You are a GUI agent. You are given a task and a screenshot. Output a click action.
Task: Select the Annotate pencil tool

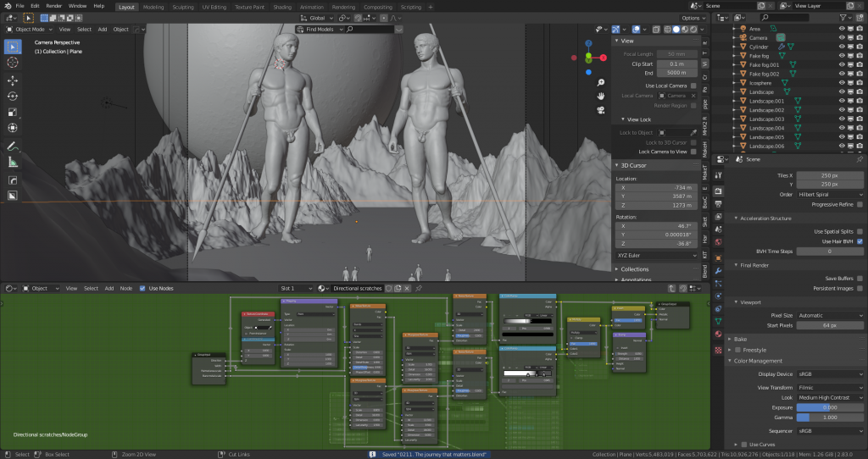[x=12, y=146]
